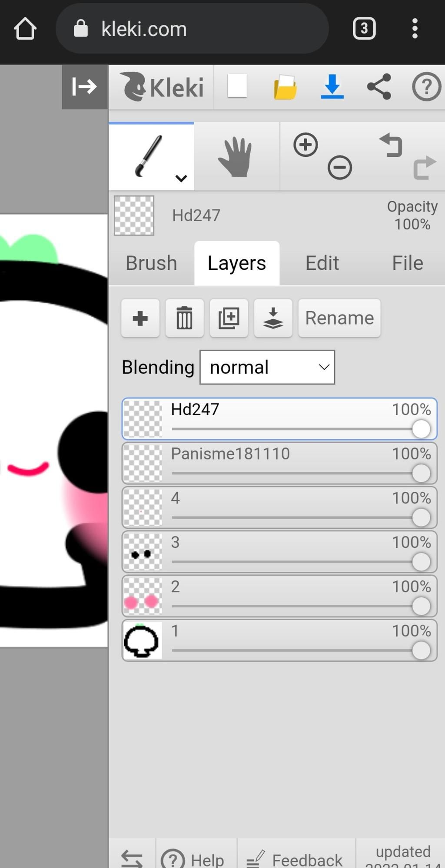The width and height of the screenshot is (445, 868).
Task: Click layer 2 opacity slider handle
Action: (421, 606)
